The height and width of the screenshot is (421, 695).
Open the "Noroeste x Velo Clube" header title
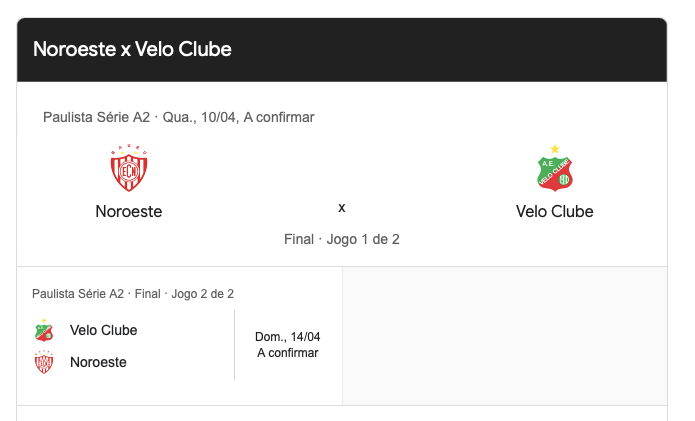click(132, 48)
